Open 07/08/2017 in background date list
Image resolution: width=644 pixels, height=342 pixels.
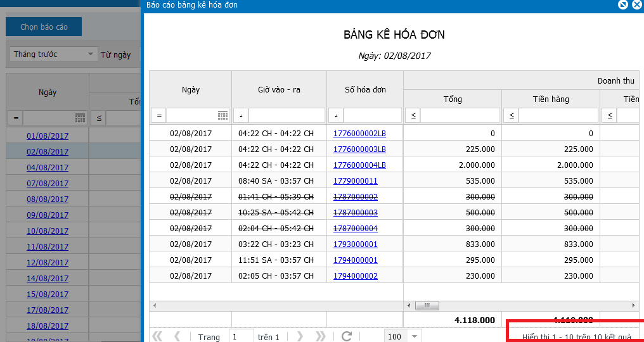[x=48, y=183]
